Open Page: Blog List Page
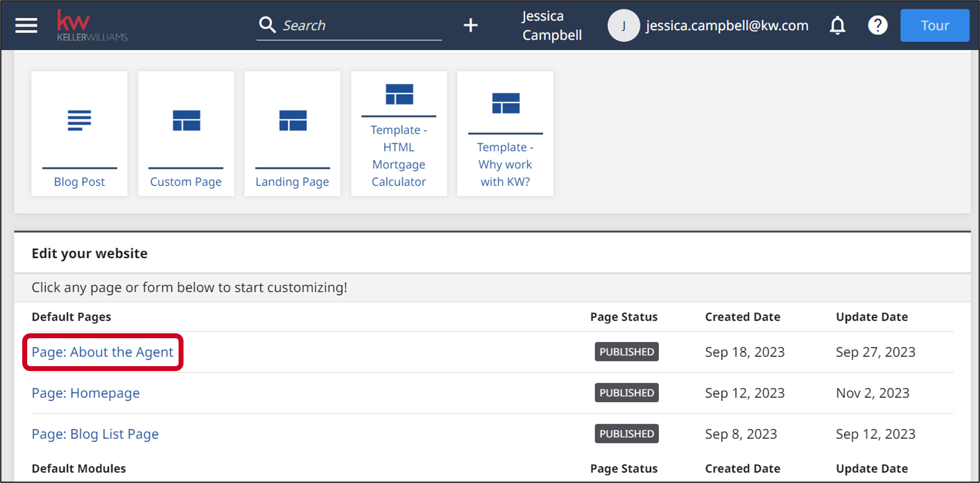The width and height of the screenshot is (980, 483). [95, 434]
